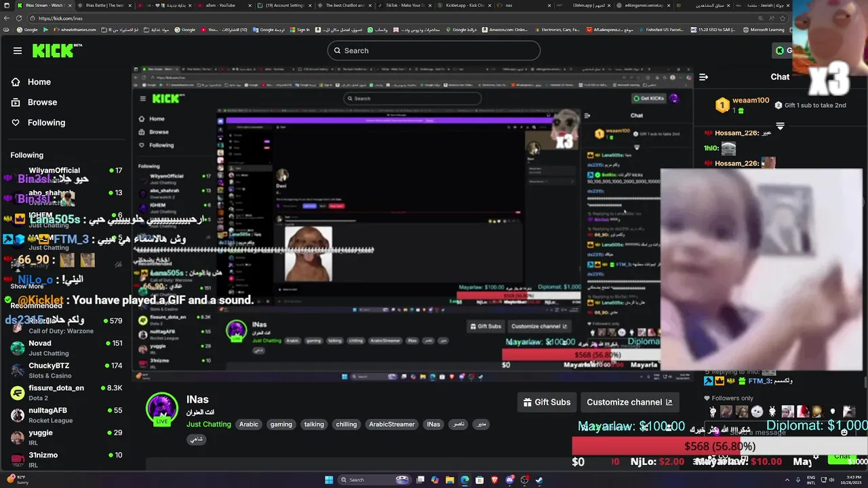The width and height of the screenshot is (868, 488).
Task: Select the Arabic stream tag
Action: (249, 424)
